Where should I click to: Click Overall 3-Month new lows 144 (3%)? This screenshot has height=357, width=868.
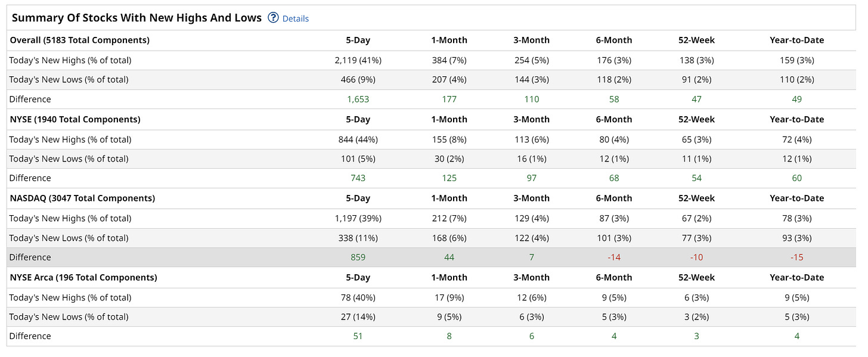tap(532, 80)
